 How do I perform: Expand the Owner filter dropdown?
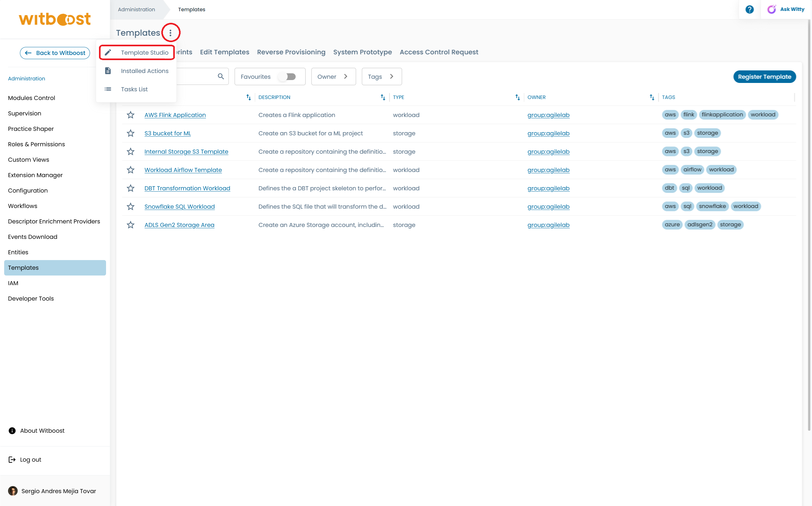click(x=334, y=77)
